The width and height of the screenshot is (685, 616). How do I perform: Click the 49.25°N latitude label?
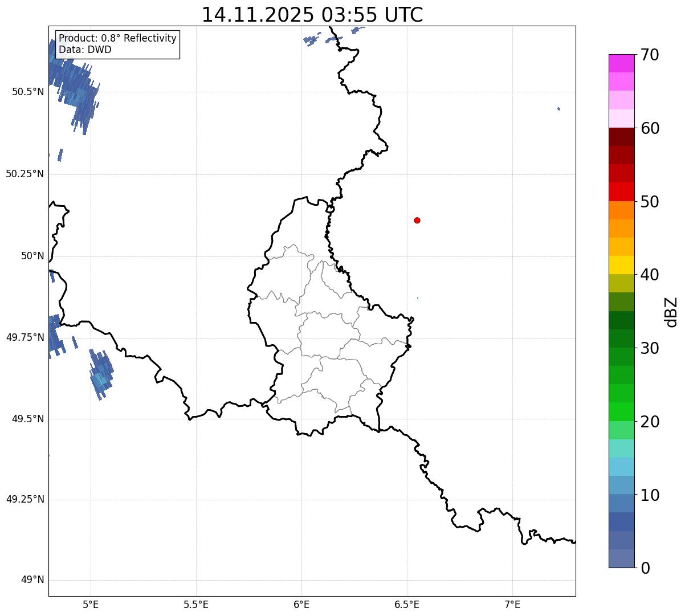[25, 500]
